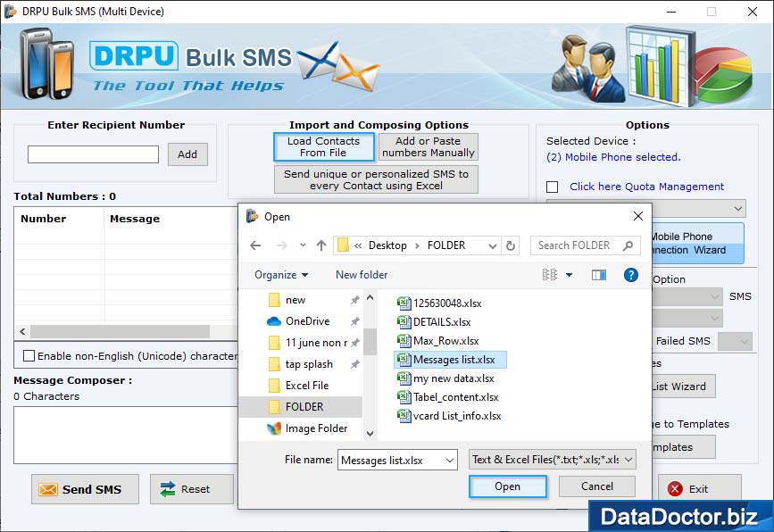
Task: Click the Open button in the dialog
Action: click(x=507, y=486)
